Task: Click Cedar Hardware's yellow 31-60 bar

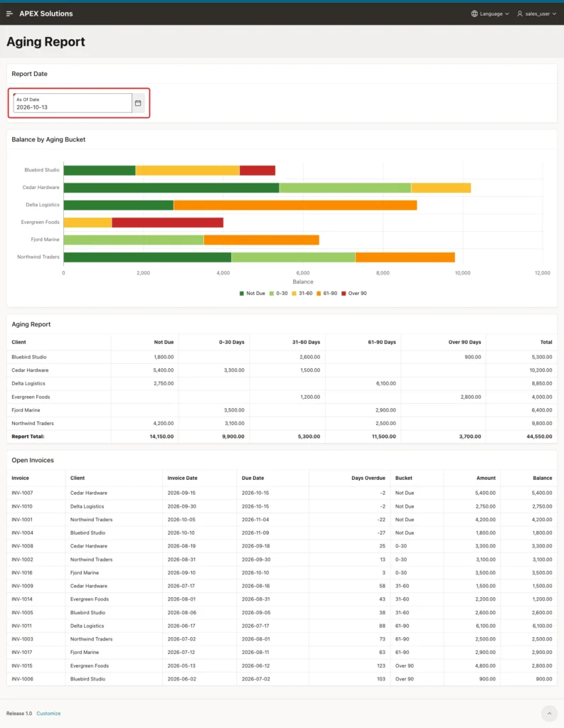Action: (441, 188)
